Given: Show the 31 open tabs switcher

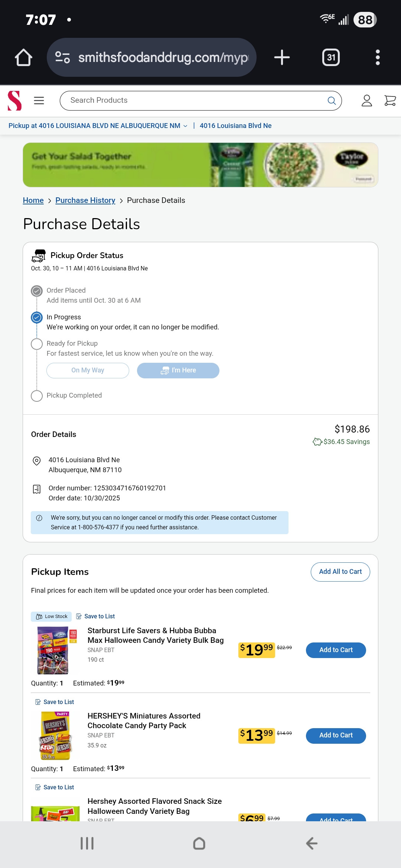Looking at the screenshot, I should [x=331, y=57].
